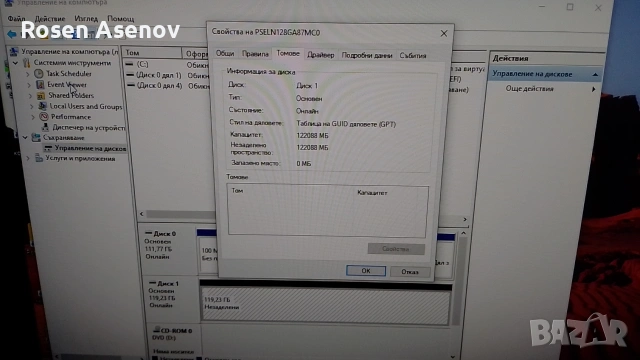Screen dimensions: 640x360
Task: Select Task Scheduler in the tree
Action: (x=69, y=74)
